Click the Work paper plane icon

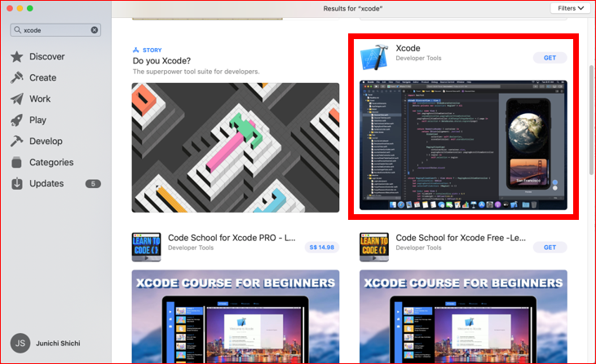pos(17,99)
